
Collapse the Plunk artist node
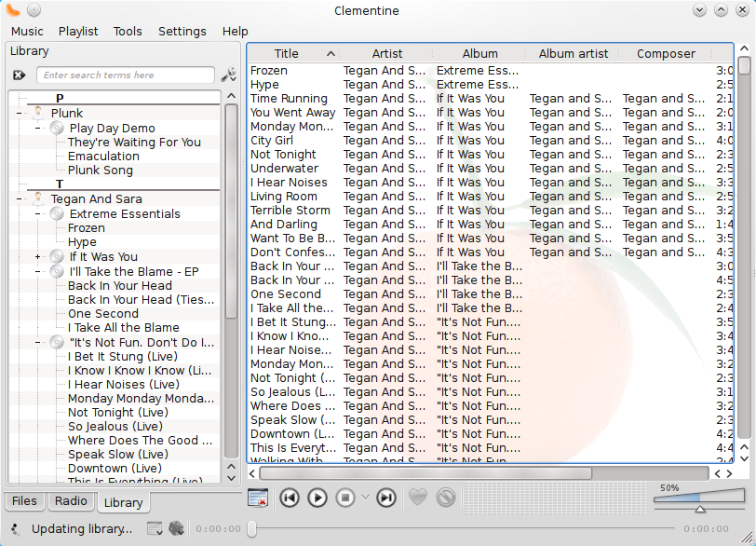(20, 114)
